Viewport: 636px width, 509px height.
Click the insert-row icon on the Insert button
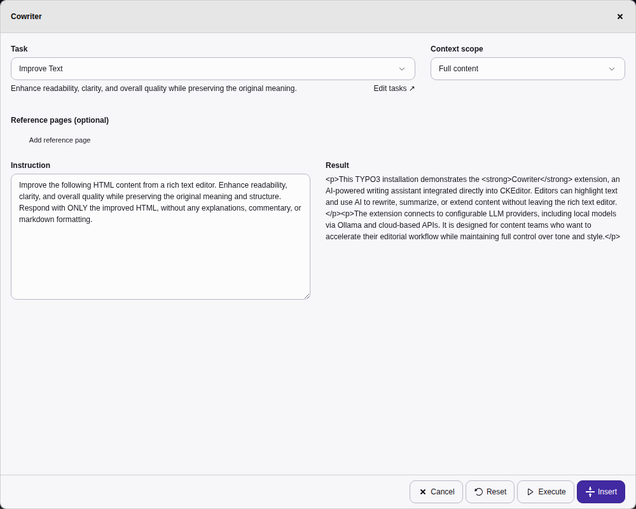589,492
